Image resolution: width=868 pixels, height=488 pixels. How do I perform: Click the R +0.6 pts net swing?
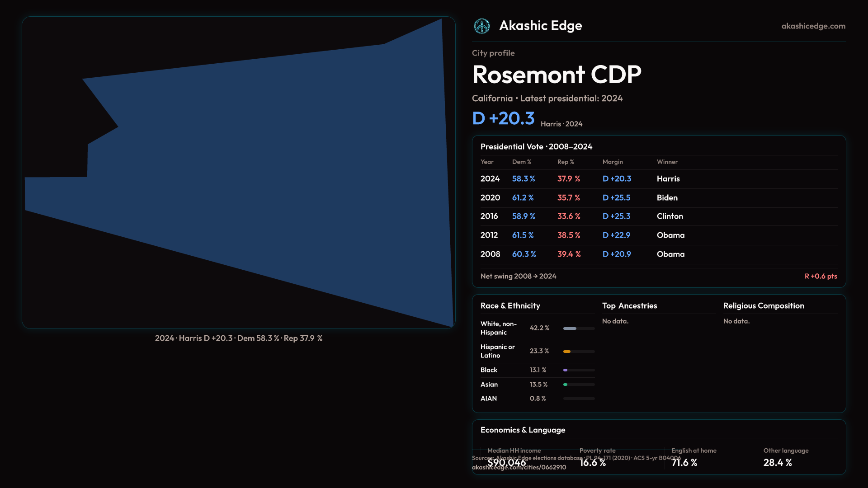(821, 276)
